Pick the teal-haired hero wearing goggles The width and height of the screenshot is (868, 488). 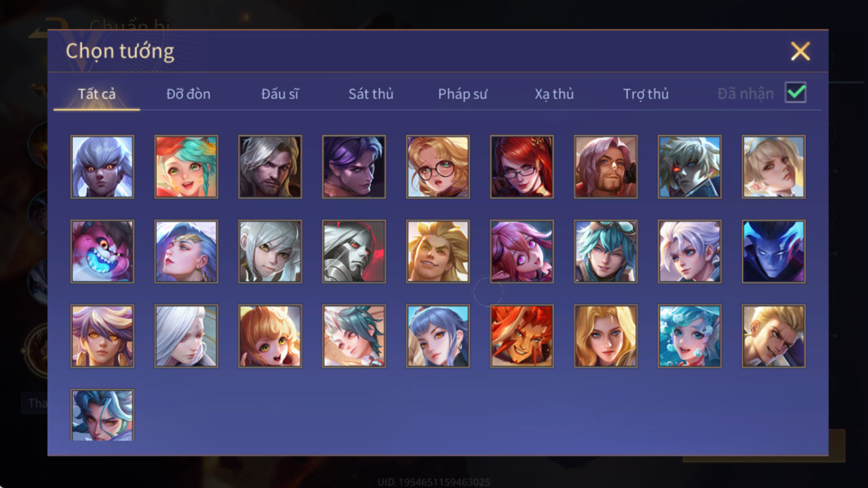(605, 251)
